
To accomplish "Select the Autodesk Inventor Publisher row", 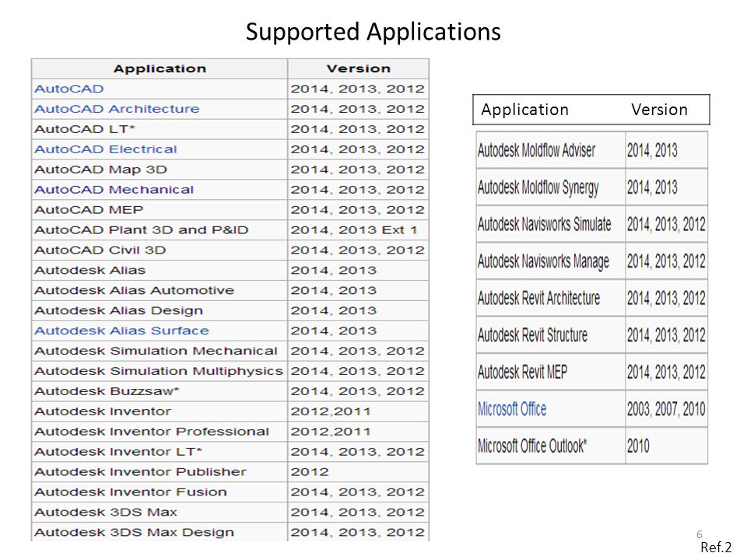I will pyautogui.click(x=230, y=472).
